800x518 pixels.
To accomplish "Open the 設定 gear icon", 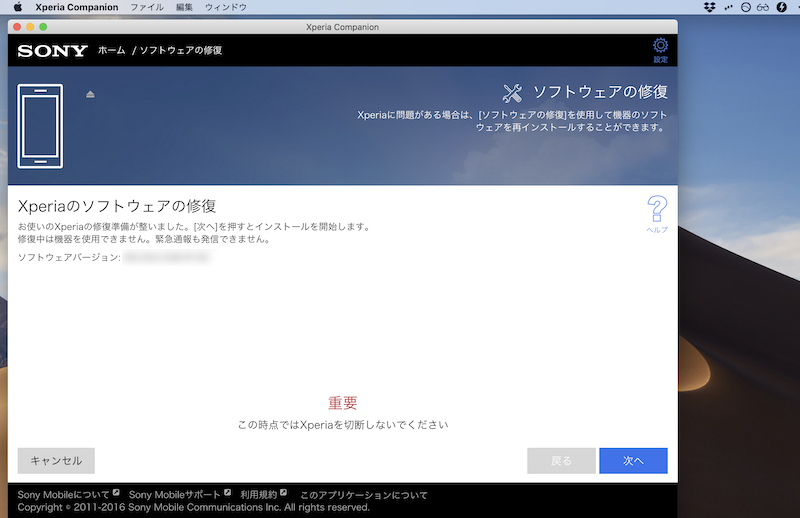I will pyautogui.click(x=660, y=46).
